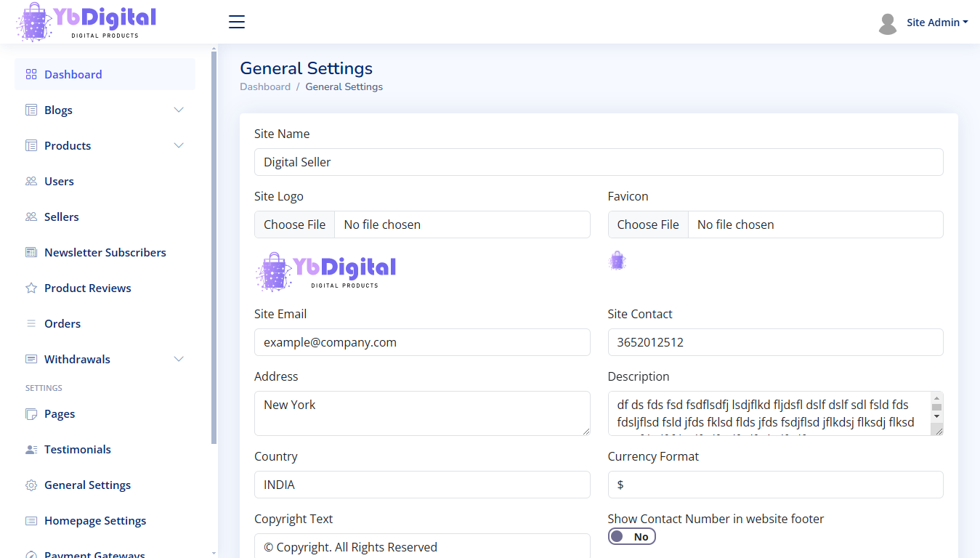The width and height of the screenshot is (980, 558).
Task: Click the hamburger menu toggle icon
Action: coord(237,22)
